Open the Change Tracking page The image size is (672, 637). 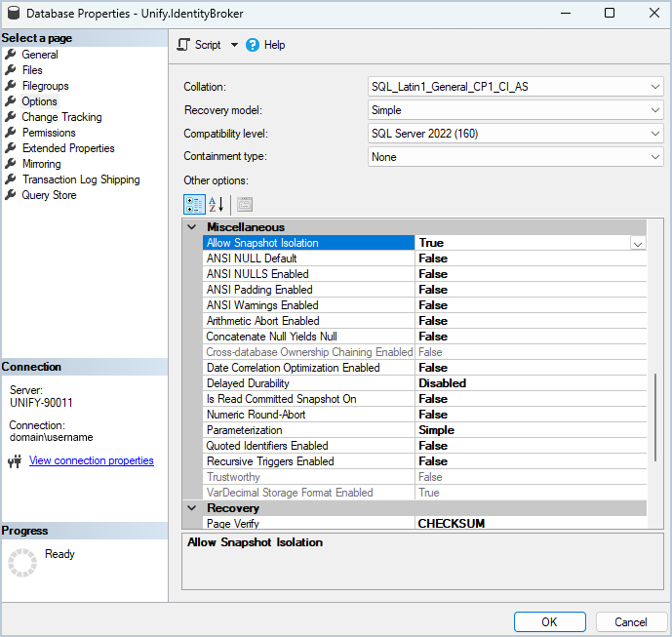point(61,117)
